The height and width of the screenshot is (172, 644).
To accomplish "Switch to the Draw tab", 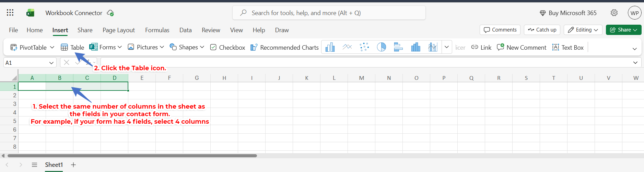I will (x=282, y=30).
